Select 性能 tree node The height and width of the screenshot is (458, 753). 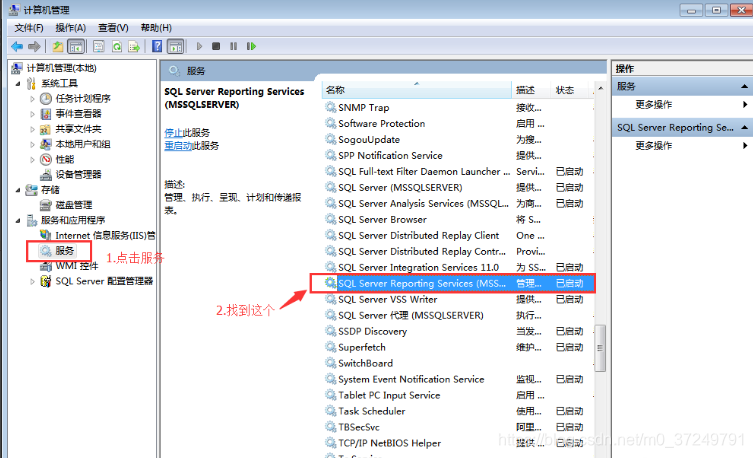tap(65, 159)
